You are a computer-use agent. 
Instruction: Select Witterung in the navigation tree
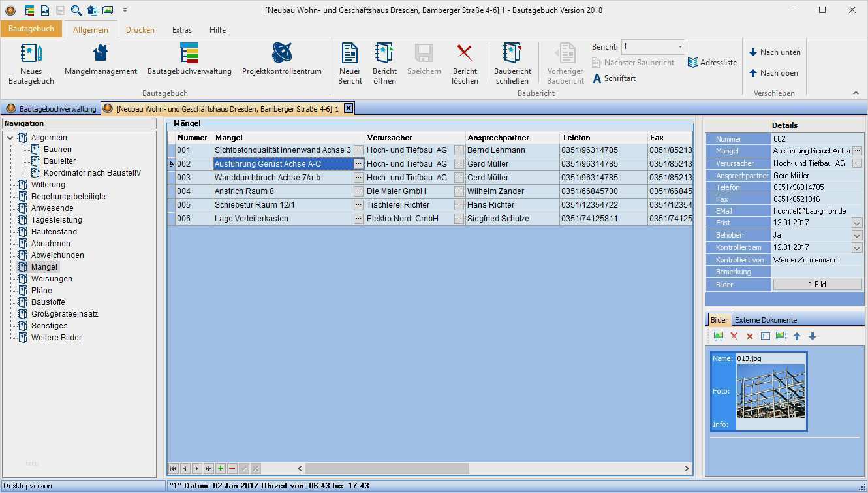(48, 185)
